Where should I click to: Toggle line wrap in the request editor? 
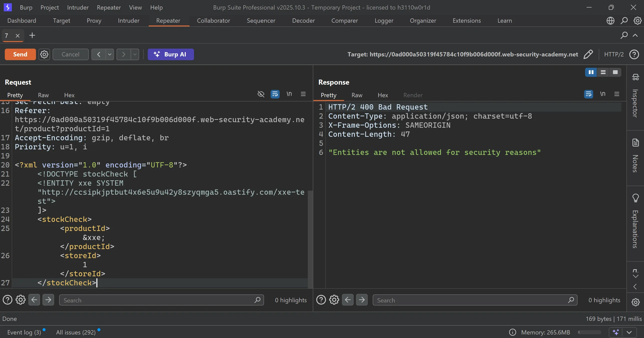point(275,94)
